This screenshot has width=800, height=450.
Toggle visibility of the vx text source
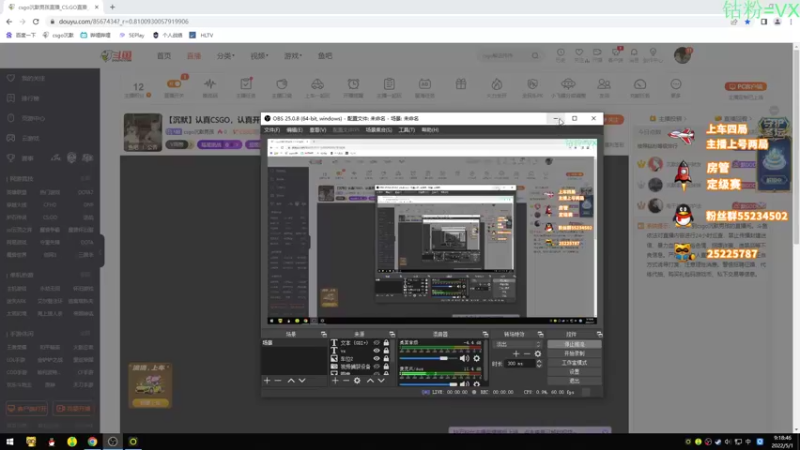(x=377, y=351)
